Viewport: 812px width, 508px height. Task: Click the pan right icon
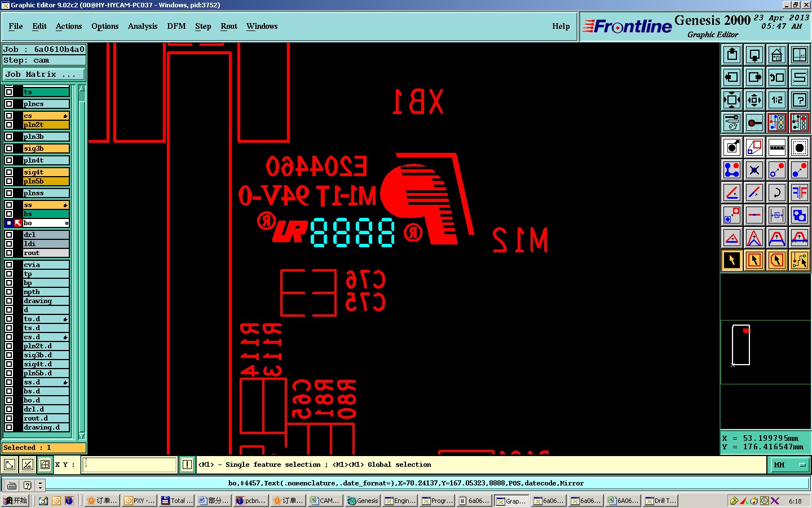[x=754, y=77]
